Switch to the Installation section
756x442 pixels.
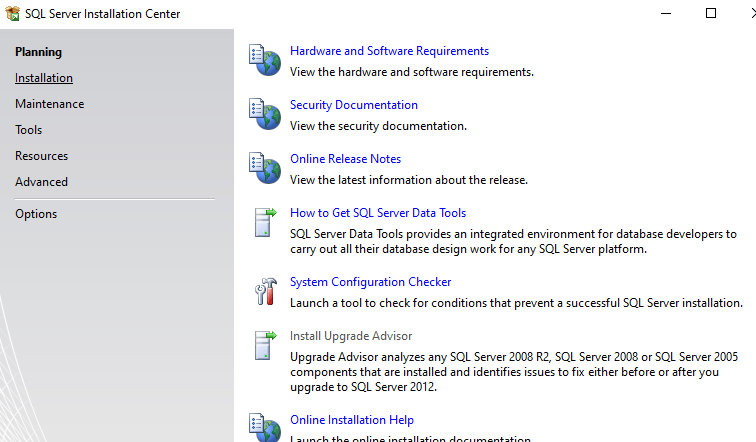pyautogui.click(x=44, y=78)
